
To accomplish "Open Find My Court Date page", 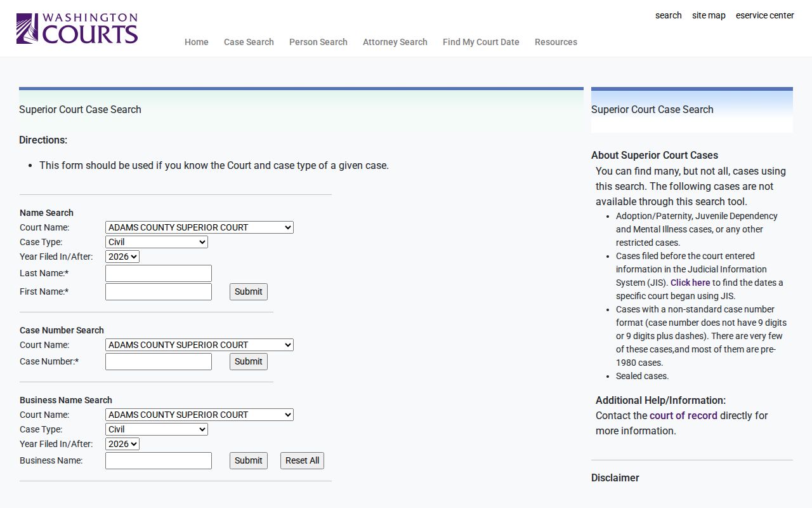I will [481, 42].
